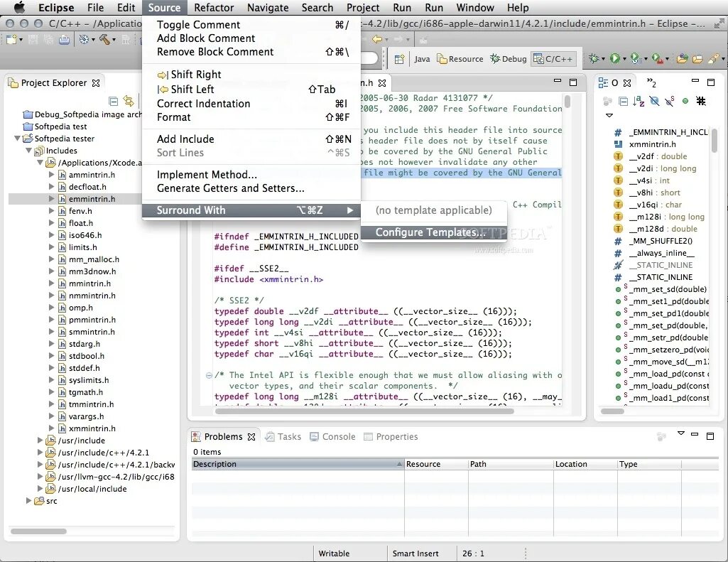Switch to the Tasks tab
This screenshot has height=562, width=728.
[283, 436]
